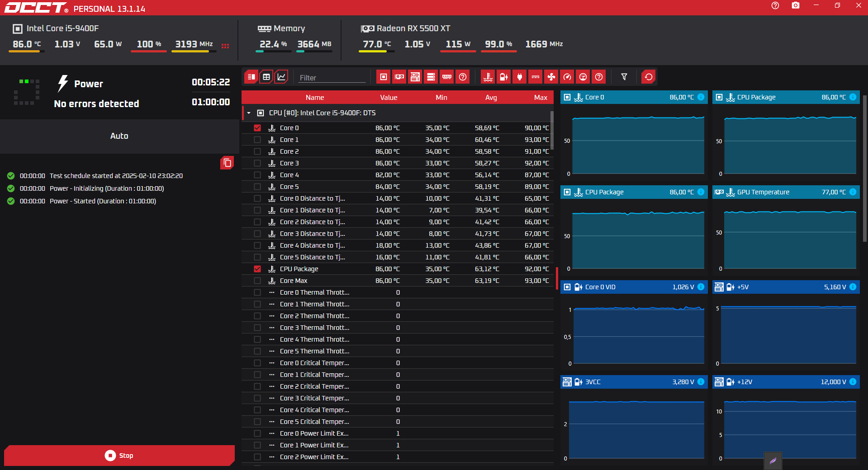Switch monitoring to list-only view
The width and height of the screenshot is (868, 470).
251,77
